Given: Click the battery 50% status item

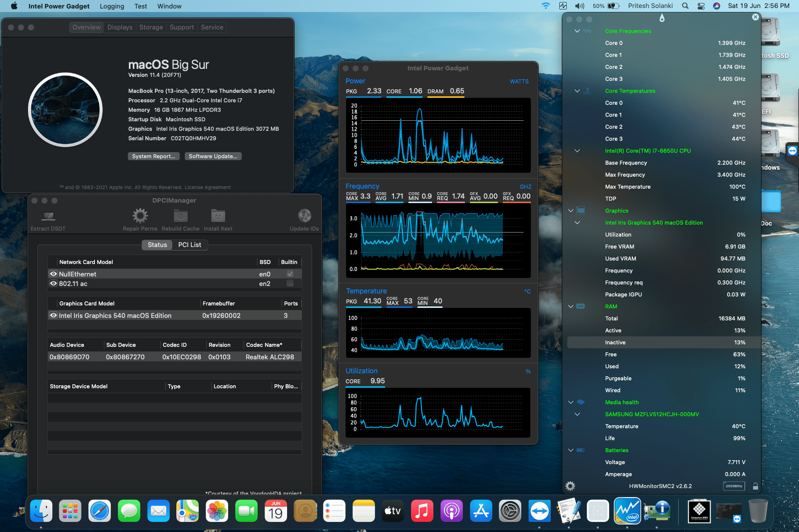Looking at the screenshot, I should coord(606,6).
